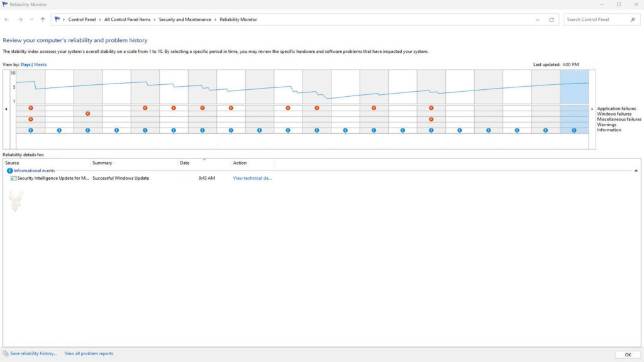Viewport: 644px width, 362px height.
Task: Close the Reliability Monitor window
Action: [636, 4]
